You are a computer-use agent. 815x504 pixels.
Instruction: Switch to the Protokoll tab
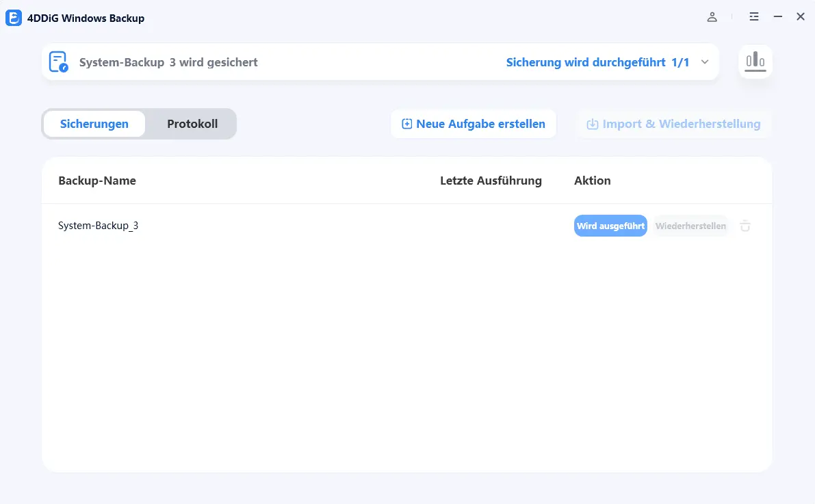(192, 124)
